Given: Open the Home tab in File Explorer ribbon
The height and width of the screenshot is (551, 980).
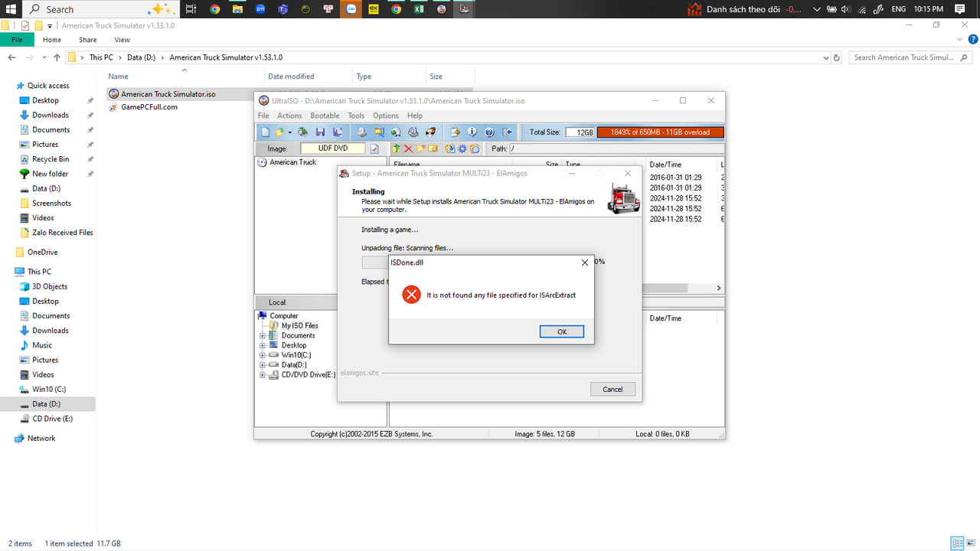Looking at the screenshot, I should [x=52, y=40].
